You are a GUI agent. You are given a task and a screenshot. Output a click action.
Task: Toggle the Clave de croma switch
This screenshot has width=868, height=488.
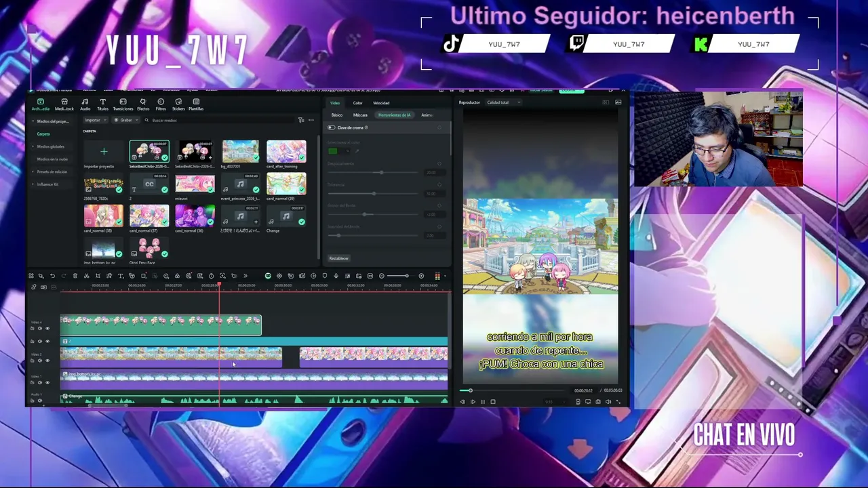pyautogui.click(x=332, y=127)
